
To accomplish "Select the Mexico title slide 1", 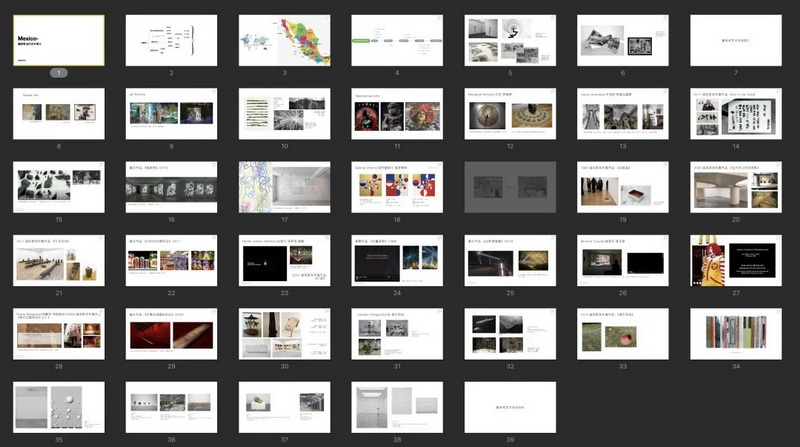I will tap(59, 40).
